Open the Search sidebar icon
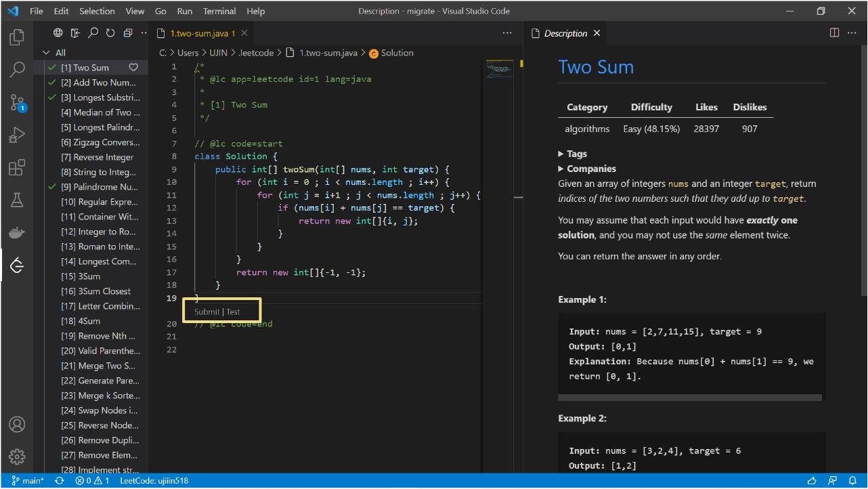 pyautogui.click(x=17, y=70)
